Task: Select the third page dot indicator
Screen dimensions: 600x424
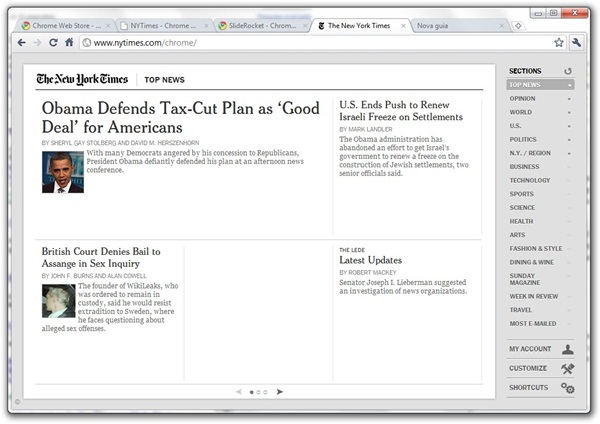Action: 265,392
